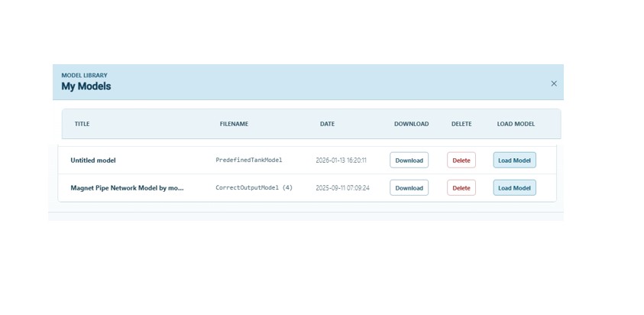Load the Untitled model
This screenshot has width=644, height=315.
(515, 161)
